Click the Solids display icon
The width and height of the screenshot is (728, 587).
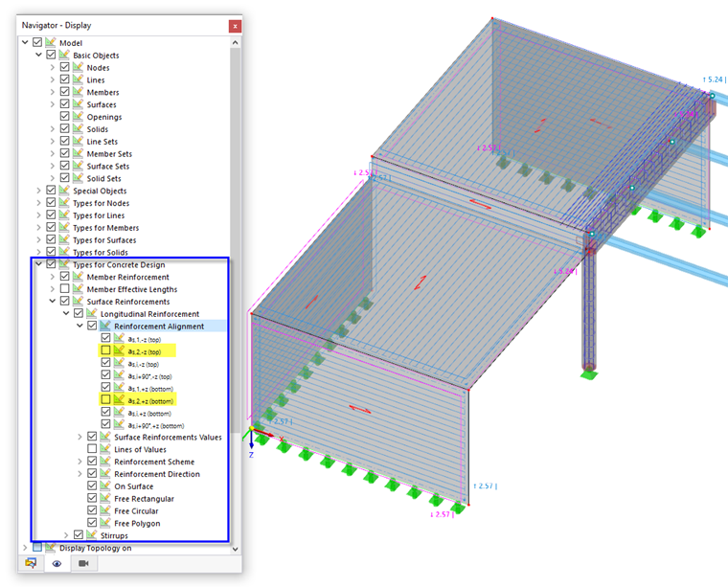78,129
